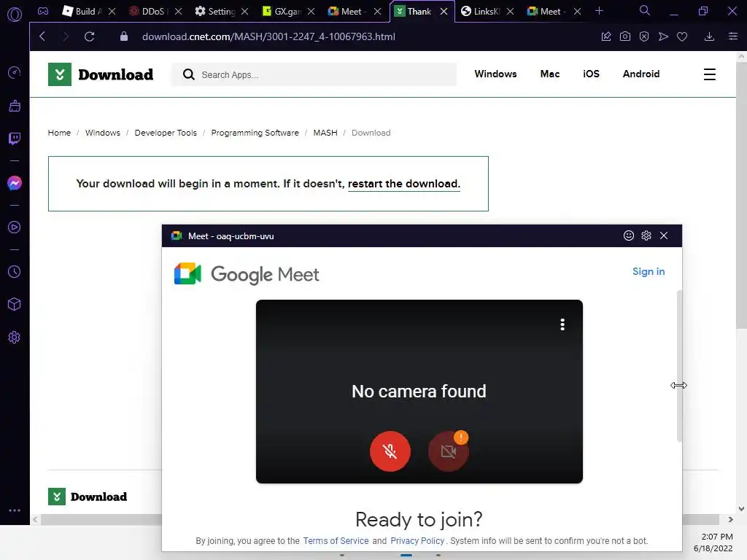Open Twitch panel in sidebar
This screenshot has width=747, height=560.
(15, 139)
